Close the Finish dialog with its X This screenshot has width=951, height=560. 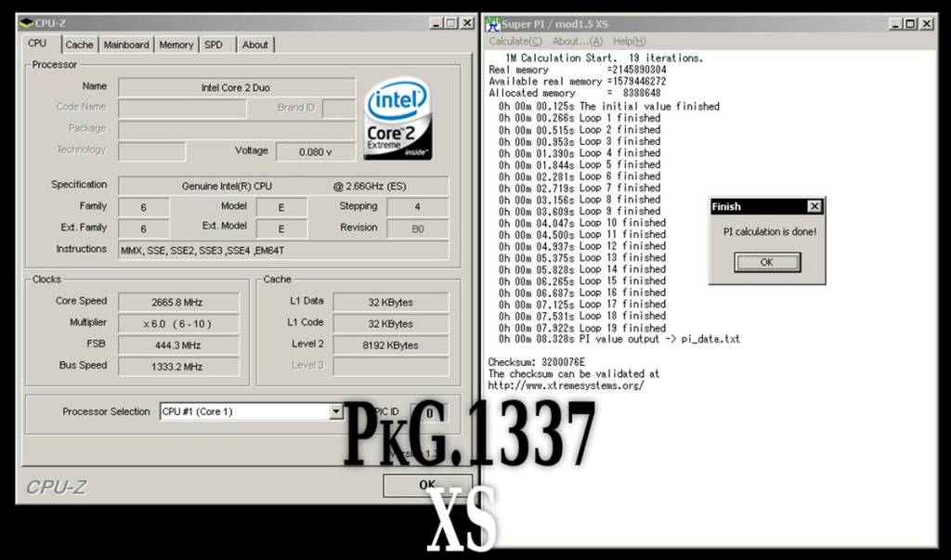814,207
